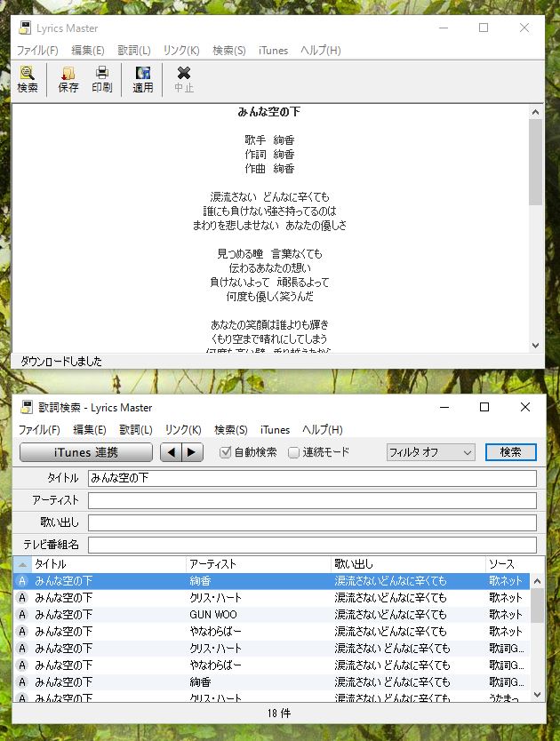Click the アーティスト input field

pos(312,500)
